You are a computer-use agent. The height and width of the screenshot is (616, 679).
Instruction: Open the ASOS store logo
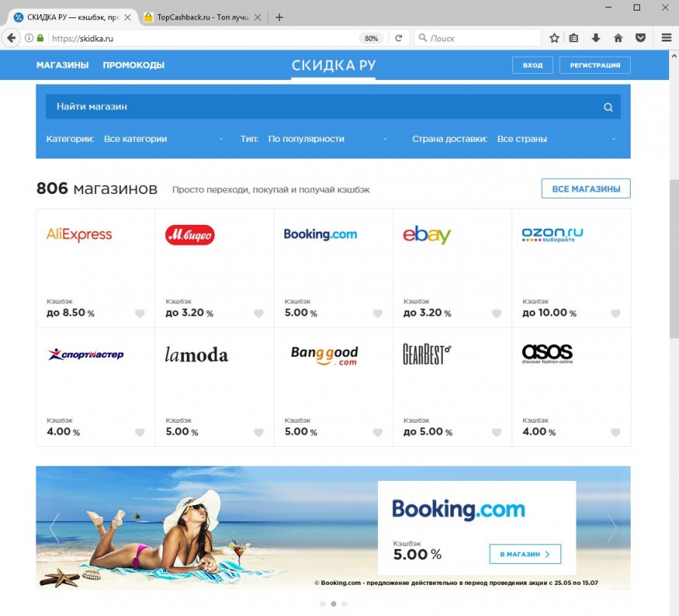(548, 353)
